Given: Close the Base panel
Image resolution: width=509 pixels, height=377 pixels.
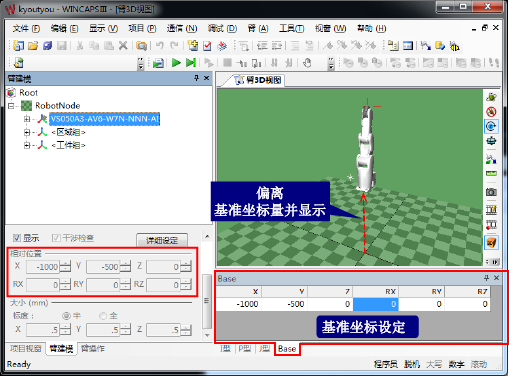Looking at the screenshot, I should pos(497,278).
